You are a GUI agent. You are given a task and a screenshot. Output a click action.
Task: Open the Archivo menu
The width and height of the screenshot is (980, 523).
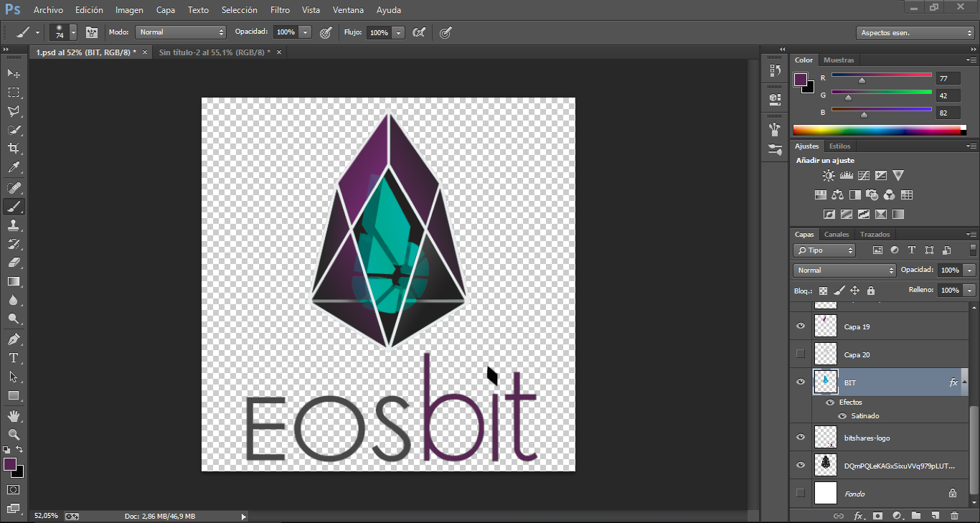coord(48,10)
